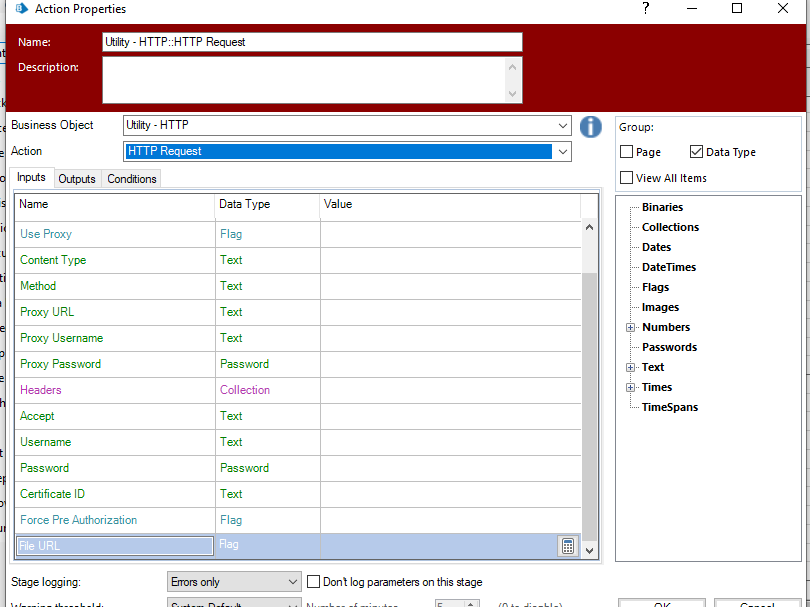
Task: Click the Name text field
Action: point(312,42)
